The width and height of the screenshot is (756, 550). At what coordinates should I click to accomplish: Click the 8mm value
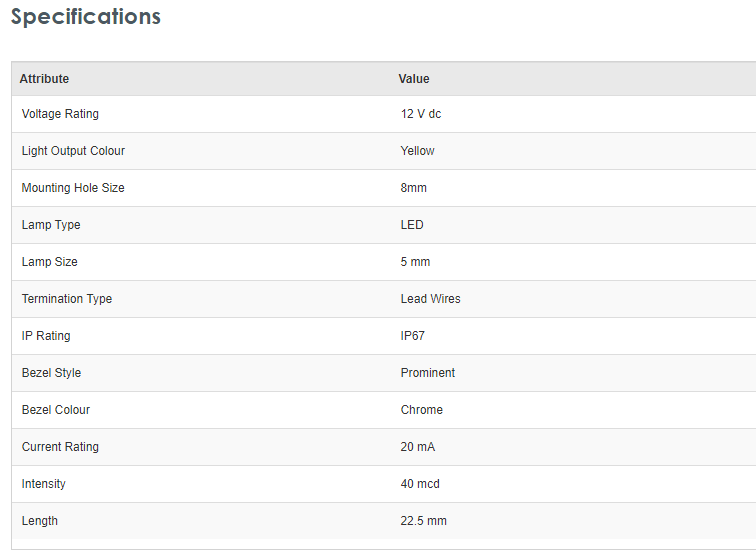click(x=414, y=188)
